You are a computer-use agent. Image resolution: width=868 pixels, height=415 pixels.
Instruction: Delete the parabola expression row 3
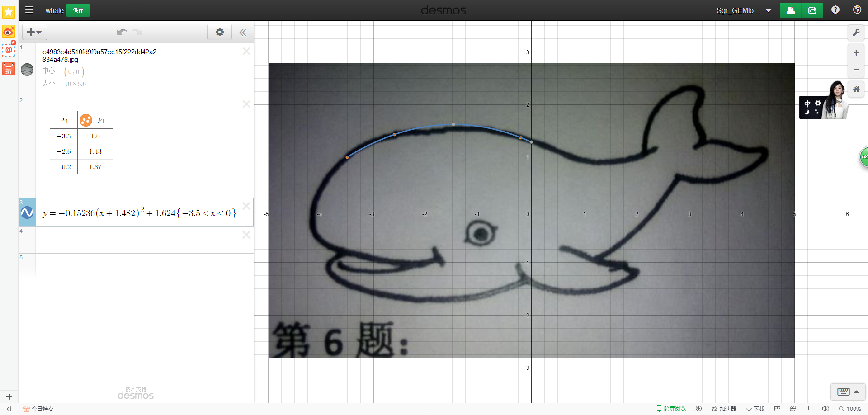coord(246,206)
